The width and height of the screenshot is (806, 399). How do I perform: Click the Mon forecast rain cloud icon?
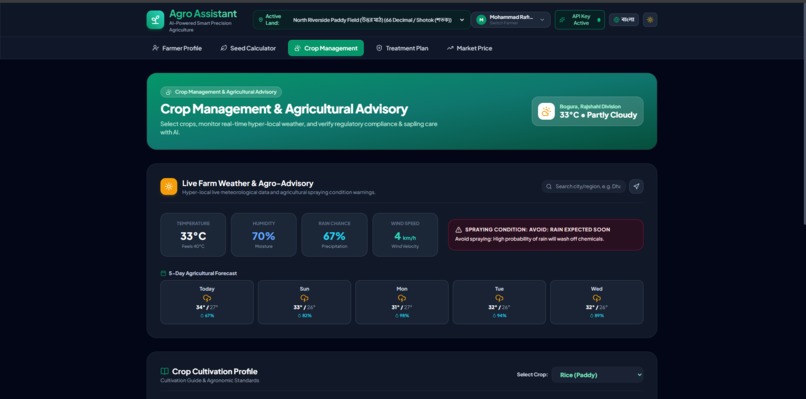[402, 298]
